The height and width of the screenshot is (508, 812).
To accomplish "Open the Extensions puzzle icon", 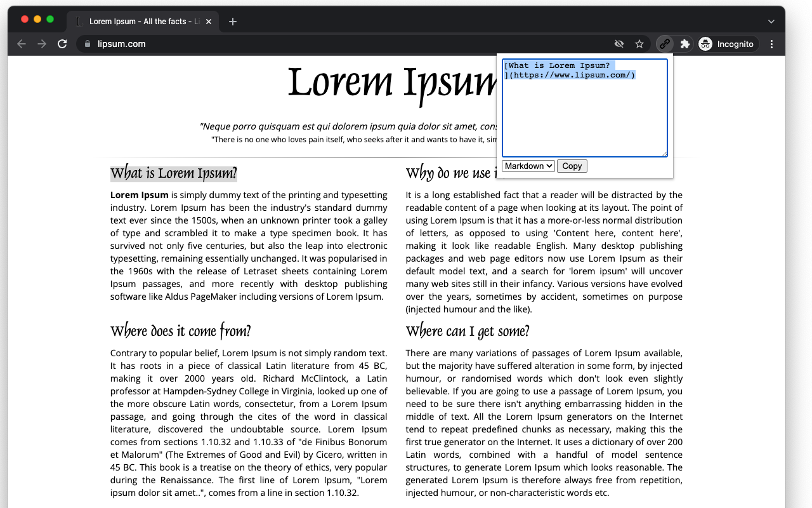I will [x=684, y=44].
